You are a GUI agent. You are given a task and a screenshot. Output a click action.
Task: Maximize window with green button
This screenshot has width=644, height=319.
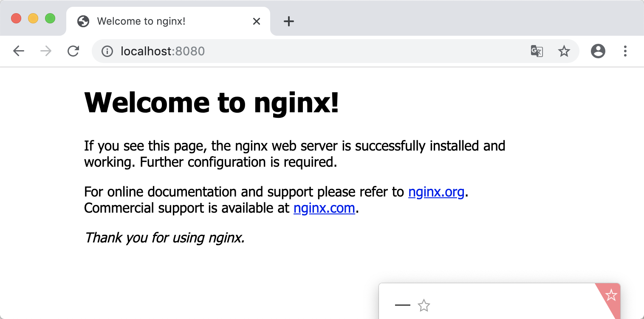pyautogui.click(x=50, y=19)
